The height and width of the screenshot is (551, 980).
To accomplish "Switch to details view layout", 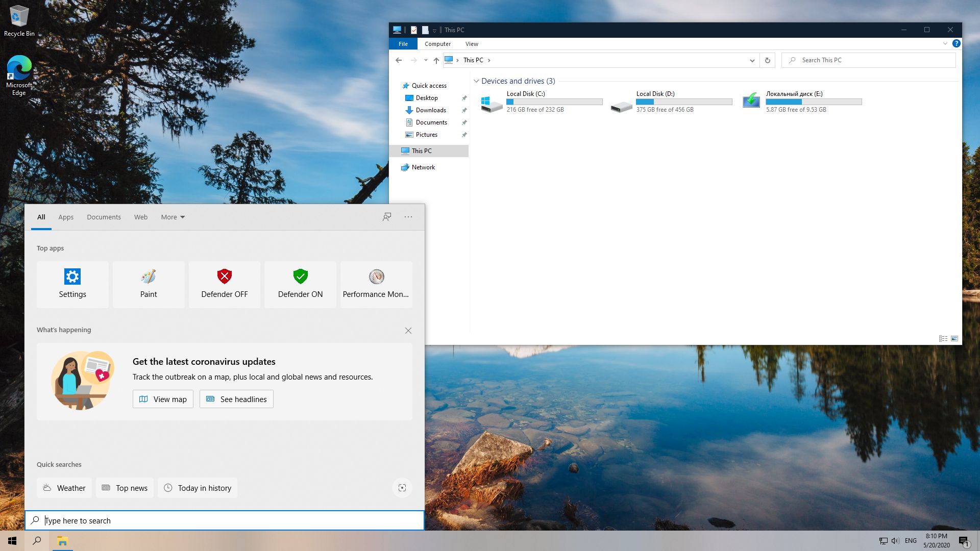I will 943,338.
